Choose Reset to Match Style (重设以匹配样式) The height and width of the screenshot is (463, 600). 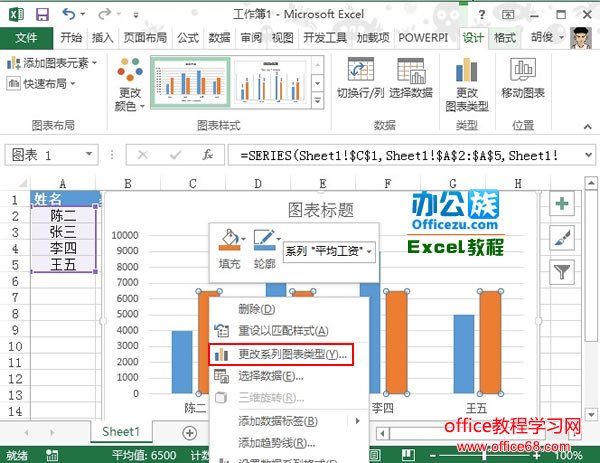pos(289,331)
